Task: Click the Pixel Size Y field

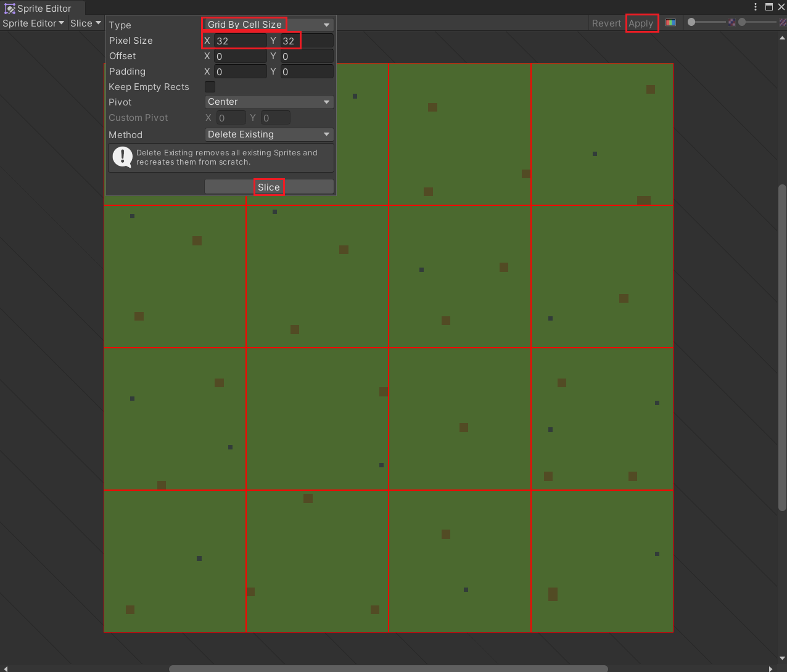Action: [x=307, y=41]
